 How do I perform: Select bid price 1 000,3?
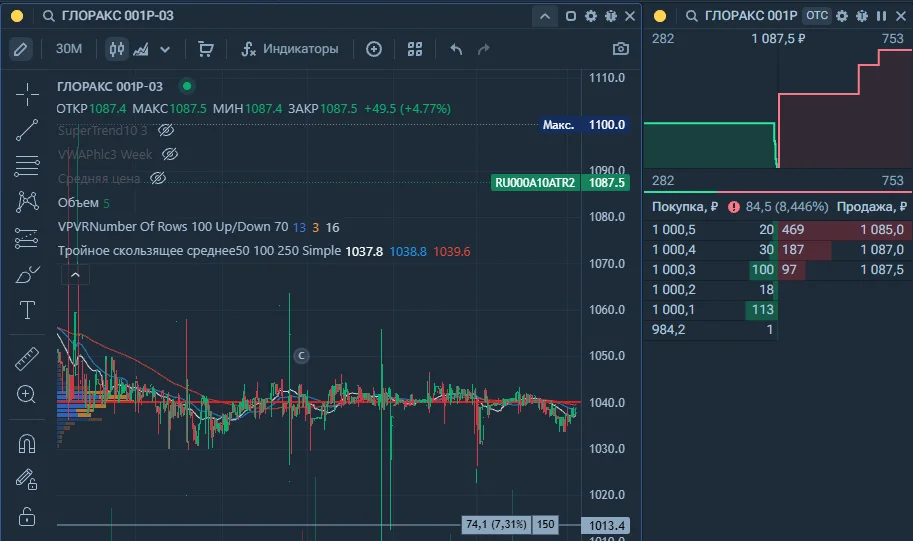click(674, 270)
